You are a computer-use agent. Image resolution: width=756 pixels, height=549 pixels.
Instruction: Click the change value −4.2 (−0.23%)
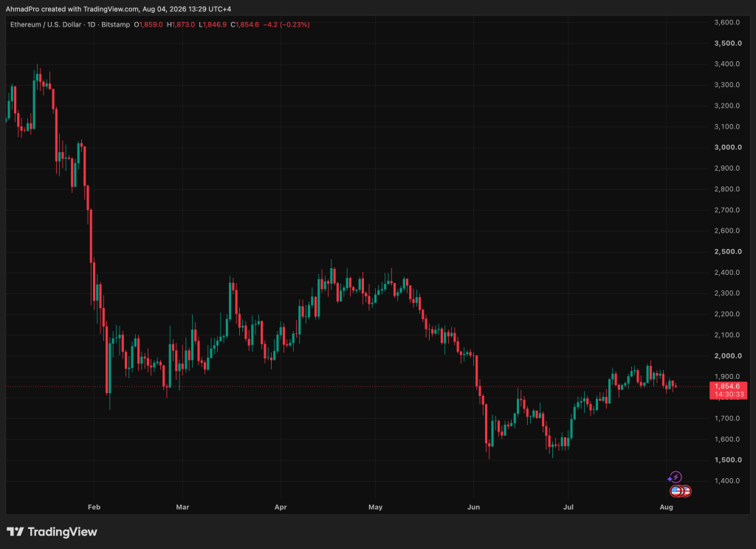click(x=286, y=24)
